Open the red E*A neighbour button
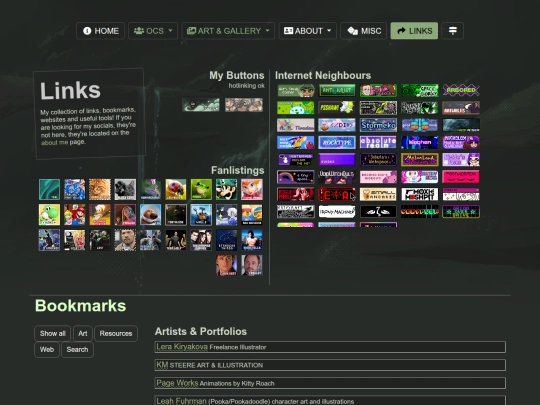The image size is (540, 405). coord(337,194)
